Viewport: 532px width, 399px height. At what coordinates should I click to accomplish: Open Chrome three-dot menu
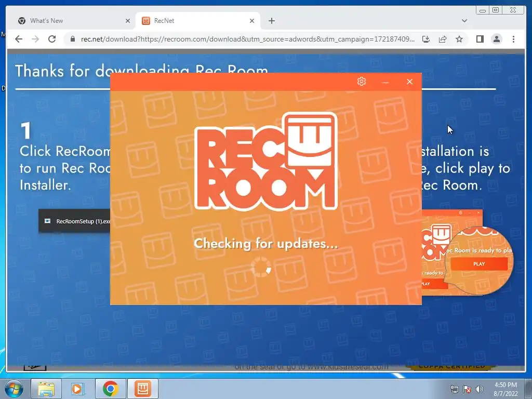[x=513, y=39]
